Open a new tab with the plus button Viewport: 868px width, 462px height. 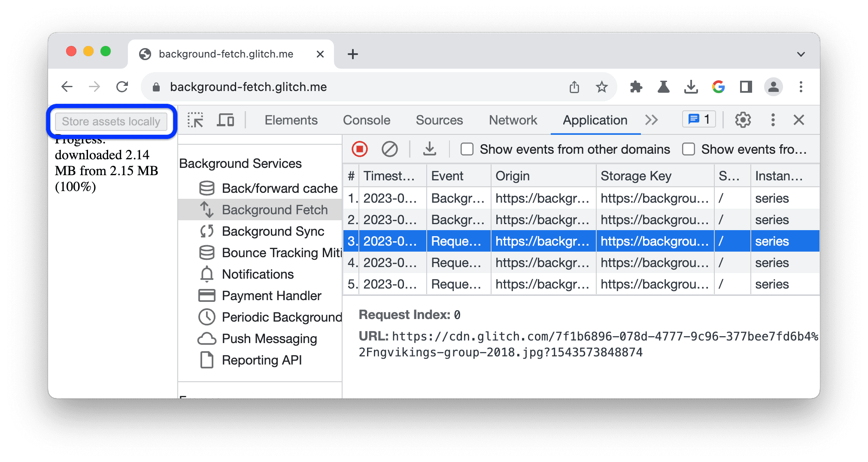tap(352, 54)
